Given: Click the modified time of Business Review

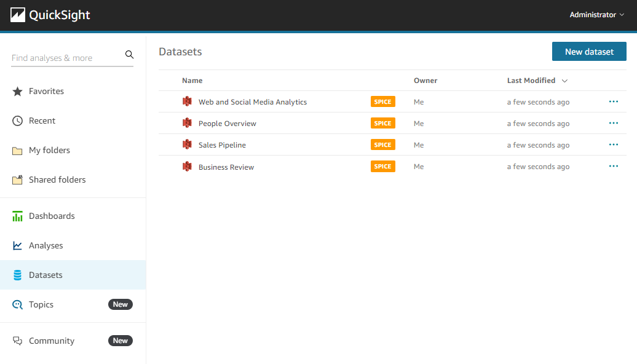Looking at the screenshot, I should [538, 167].
